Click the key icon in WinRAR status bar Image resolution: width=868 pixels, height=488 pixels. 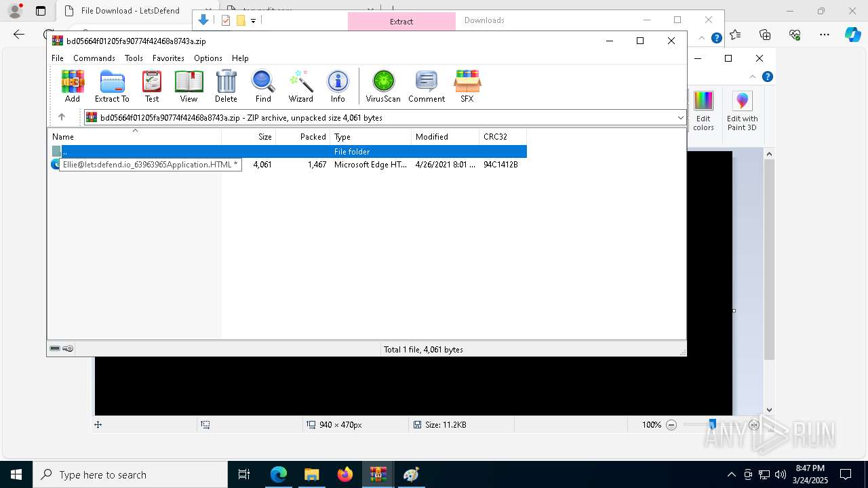point(68,348)
